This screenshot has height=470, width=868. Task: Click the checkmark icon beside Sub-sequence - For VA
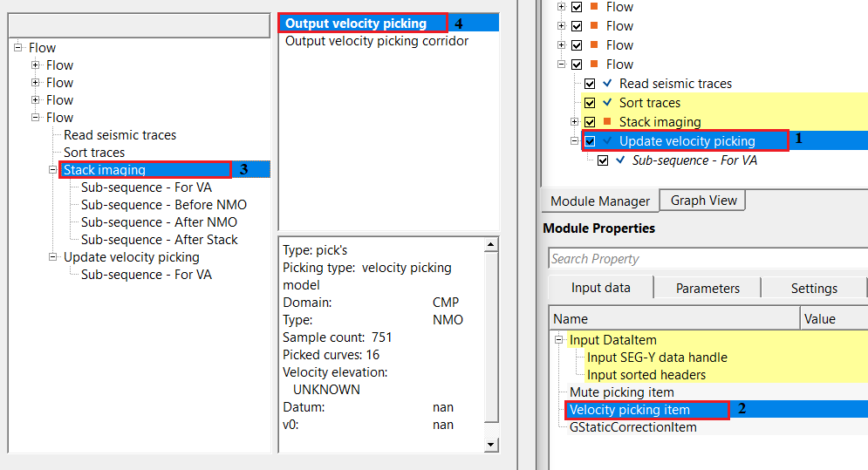click(620, 160)
